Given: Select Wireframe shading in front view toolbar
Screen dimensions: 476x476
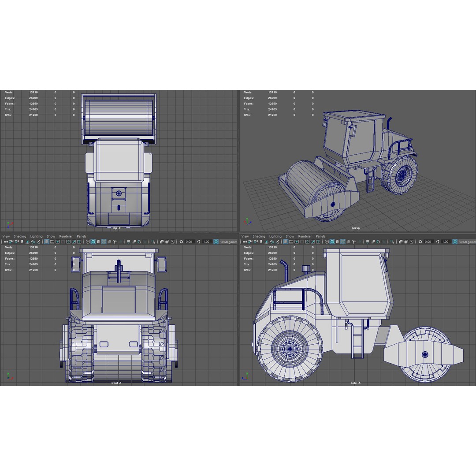Looking at the screenshot, I should (x=88, y=242).
